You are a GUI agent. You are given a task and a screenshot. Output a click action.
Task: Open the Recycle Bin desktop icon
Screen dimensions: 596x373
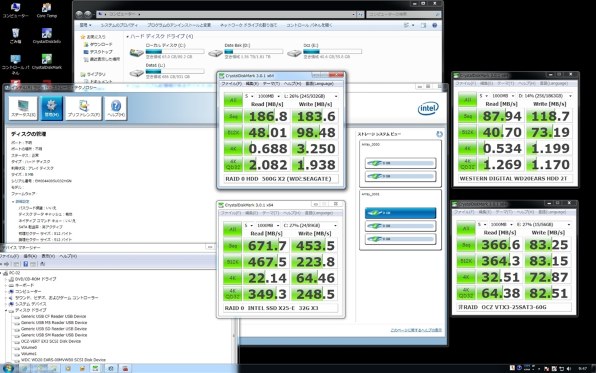tap(16, 36)
